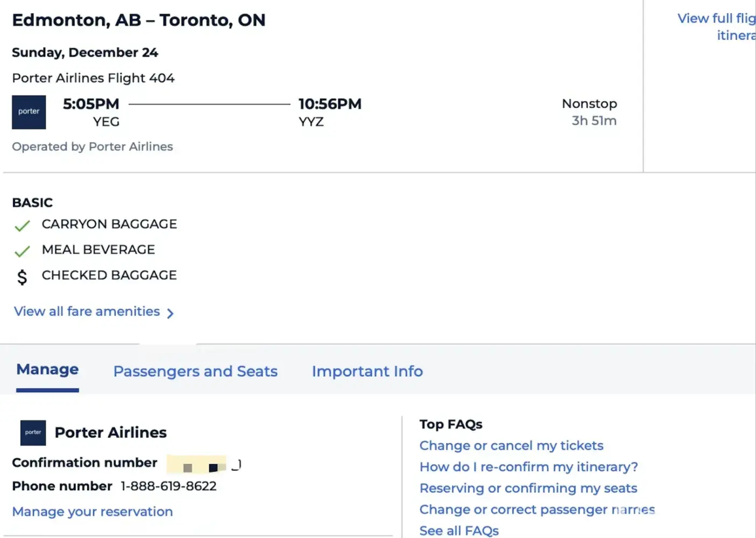
Task: Open View full flight itinerary link
Action: (x=716, y=26)
